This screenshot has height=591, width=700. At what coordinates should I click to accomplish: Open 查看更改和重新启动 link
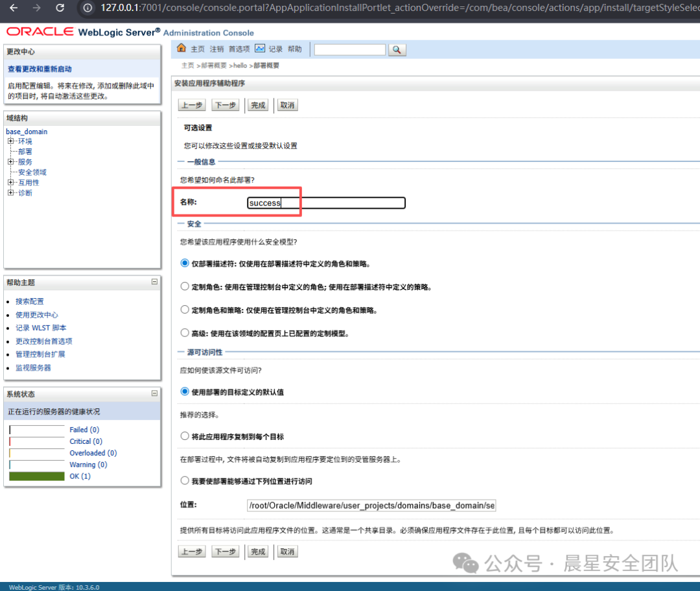coord(40,69)
